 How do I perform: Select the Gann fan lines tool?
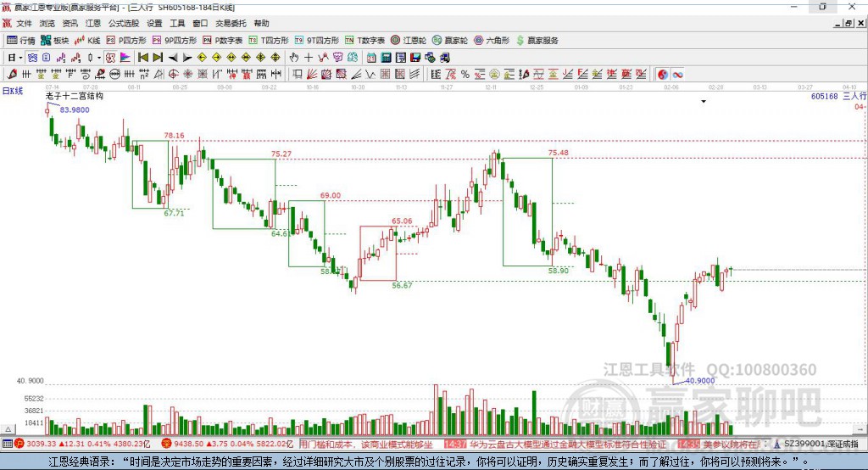[x=312, y=74]
